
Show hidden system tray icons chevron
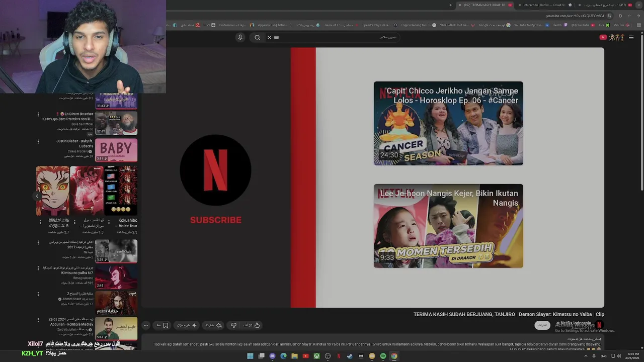coord(586,356)
